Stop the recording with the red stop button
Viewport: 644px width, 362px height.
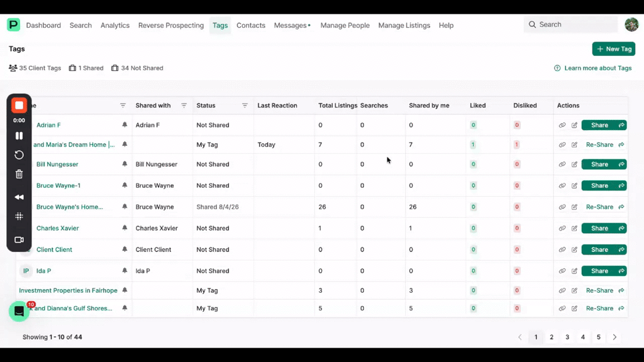(19, 106)
